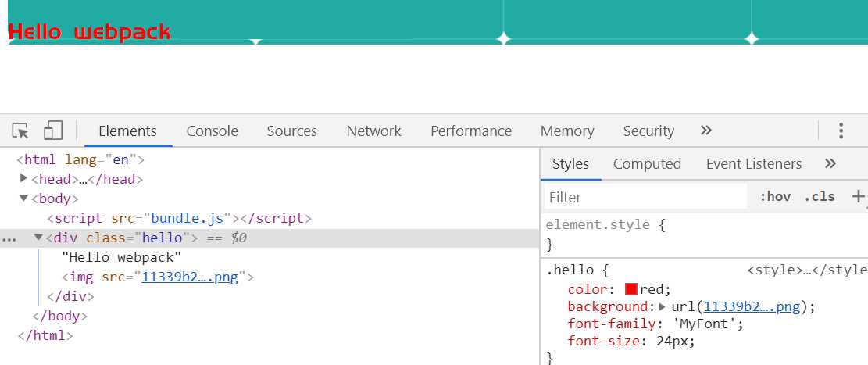This screenshot has height=365, width=868.
Task: Show more Styles pane tabs chevron
Action: pos(830,163)
